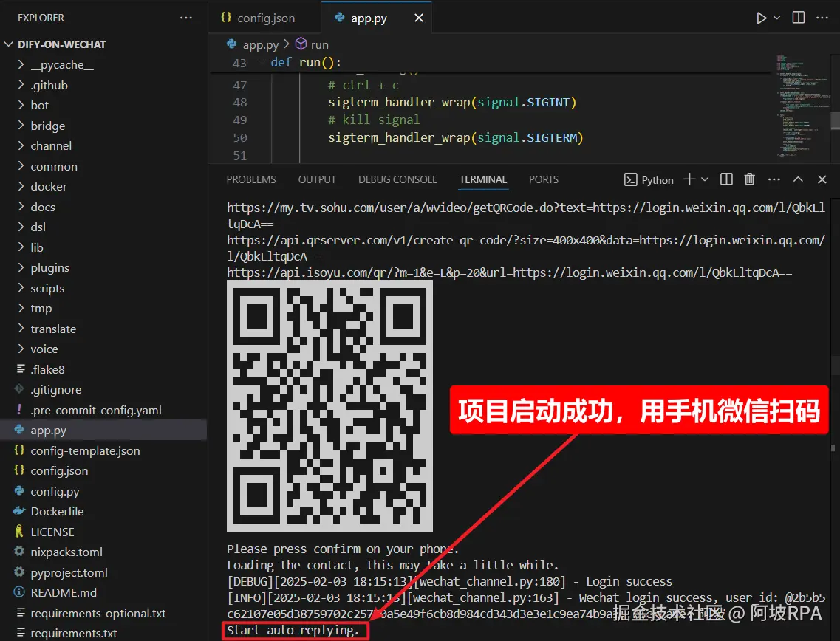Open the .gitignore file
Viewport: 840px width, 641px height.
pyautogui.click(x=103, y=390)
